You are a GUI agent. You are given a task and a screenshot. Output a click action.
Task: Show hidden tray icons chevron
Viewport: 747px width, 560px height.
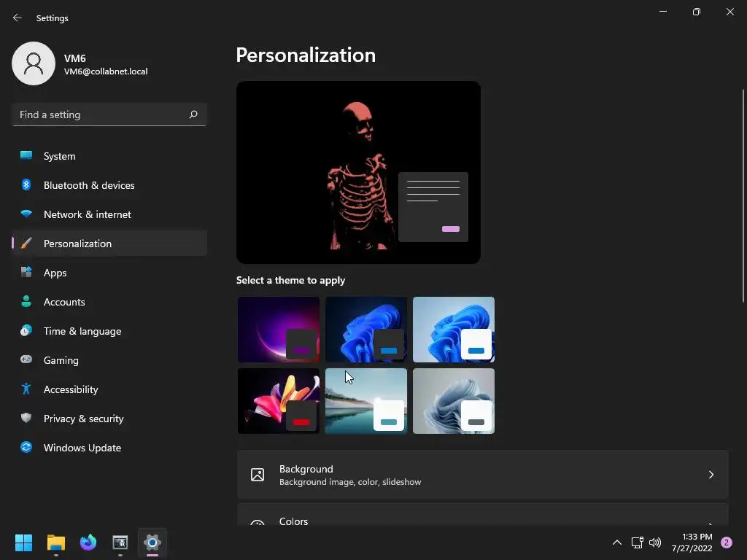(x=617, y=542)
